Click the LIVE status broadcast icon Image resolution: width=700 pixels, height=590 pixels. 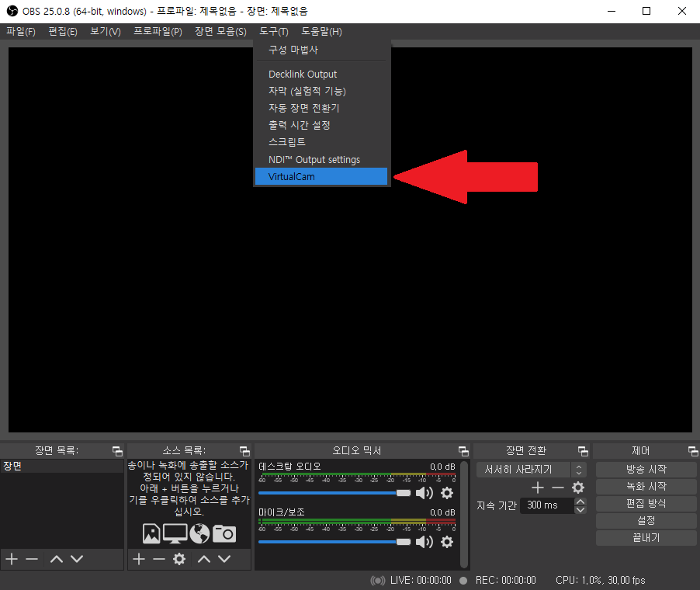click(x=378, y=580)
